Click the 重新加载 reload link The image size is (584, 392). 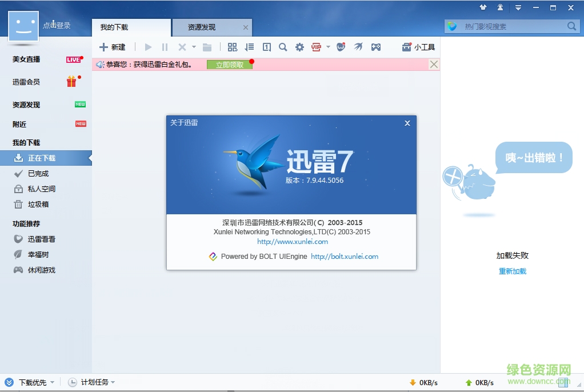click(513, 271)
